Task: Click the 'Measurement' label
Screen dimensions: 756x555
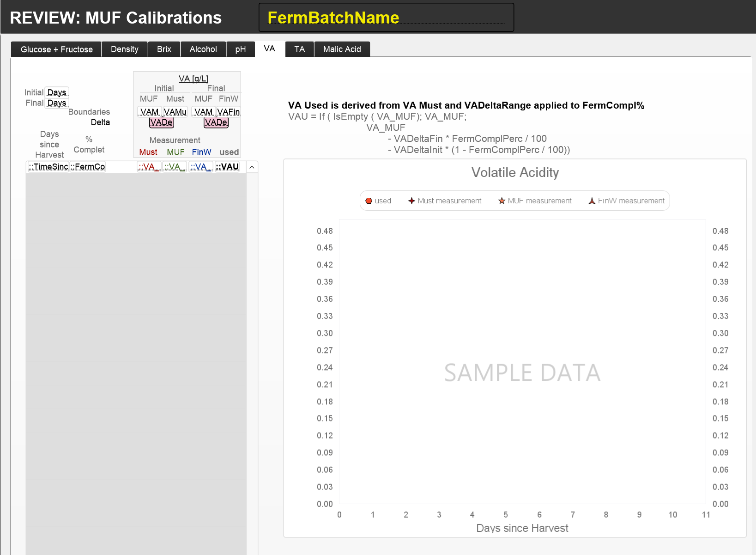Action: point(175,140)
